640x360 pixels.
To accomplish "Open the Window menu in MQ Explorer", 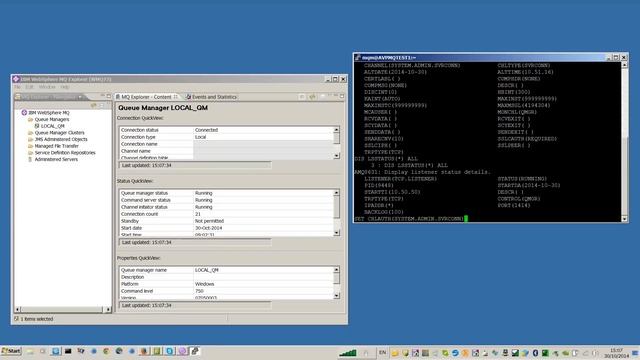I will tap(47, 87).
